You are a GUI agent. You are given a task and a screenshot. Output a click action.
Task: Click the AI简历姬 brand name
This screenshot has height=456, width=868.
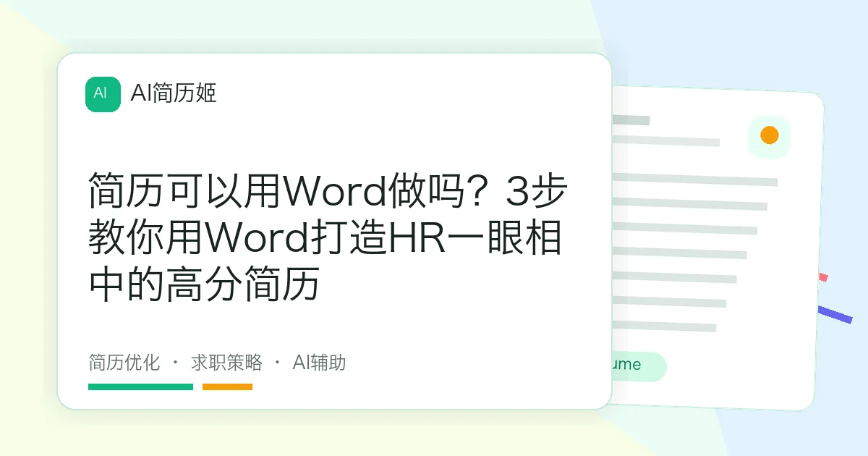pyautogui.click(x=174, y=93)
